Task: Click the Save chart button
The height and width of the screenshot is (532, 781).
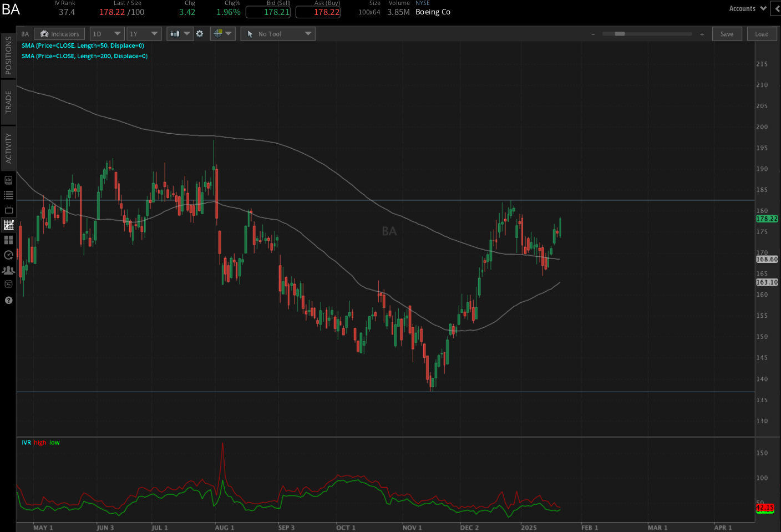Action: [727, 34]
